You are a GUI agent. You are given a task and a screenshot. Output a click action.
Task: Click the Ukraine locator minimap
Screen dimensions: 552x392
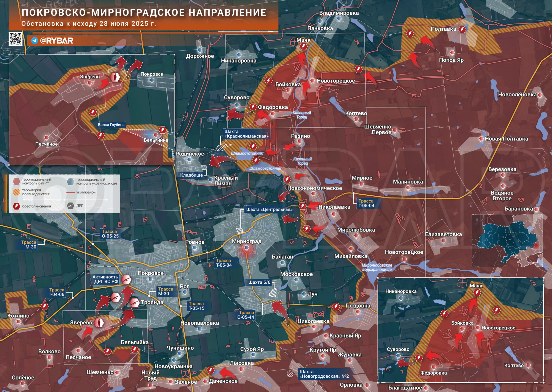point(507,241)
